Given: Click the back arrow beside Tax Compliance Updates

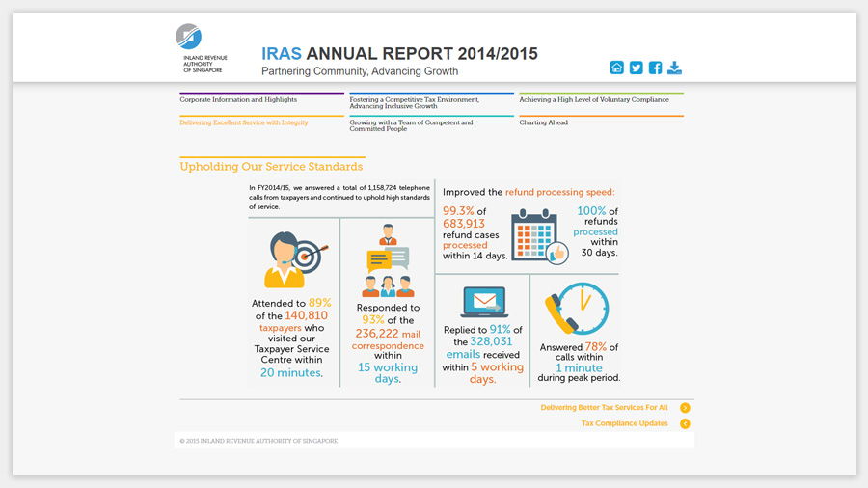Looking at the screenshot, I should coord(685,423).
